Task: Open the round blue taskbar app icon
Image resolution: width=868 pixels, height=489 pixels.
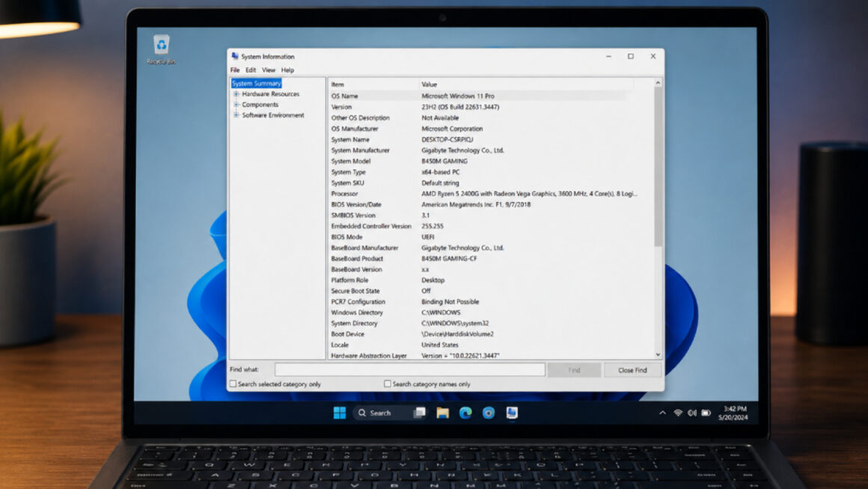Action: point(488,413)
